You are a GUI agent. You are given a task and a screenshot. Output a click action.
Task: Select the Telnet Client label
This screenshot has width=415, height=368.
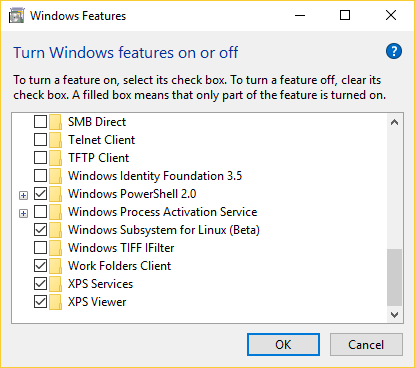[102, 140]
